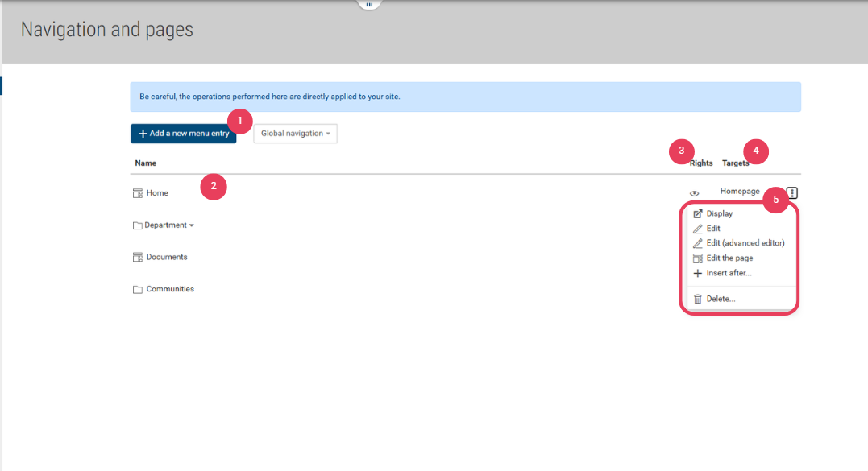This screenshot has height=471, width=868.
Task: Select the Documents menu entry
Action: click(167, 257)
